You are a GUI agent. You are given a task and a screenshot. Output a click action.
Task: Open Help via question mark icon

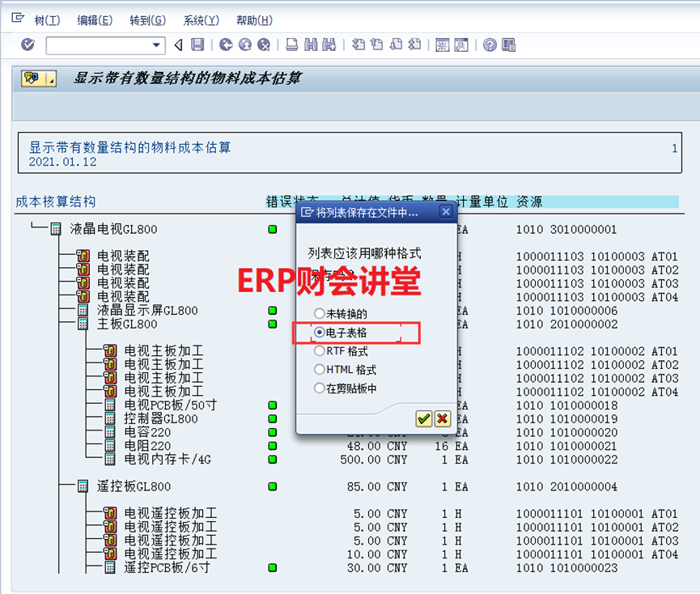490,45
